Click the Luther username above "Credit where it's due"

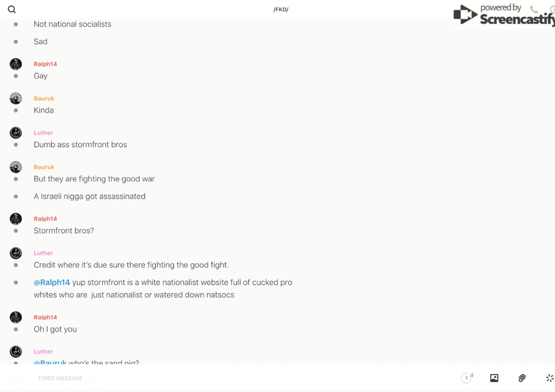(43, 253)
